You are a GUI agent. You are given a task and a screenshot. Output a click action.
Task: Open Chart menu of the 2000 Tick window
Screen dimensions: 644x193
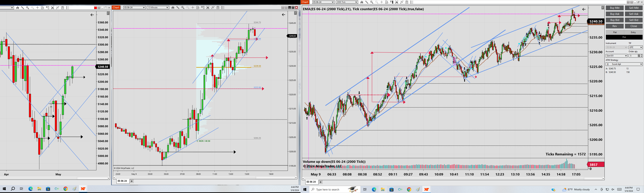pyautogui.click(x=305, y=2)
